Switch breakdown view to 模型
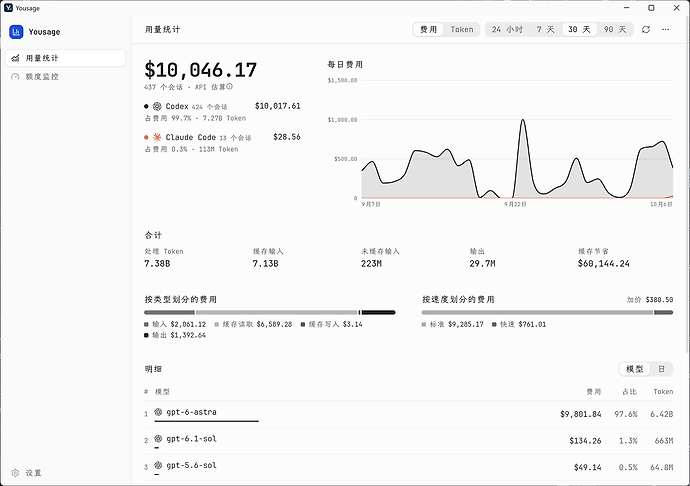 (x=635, y=369)
